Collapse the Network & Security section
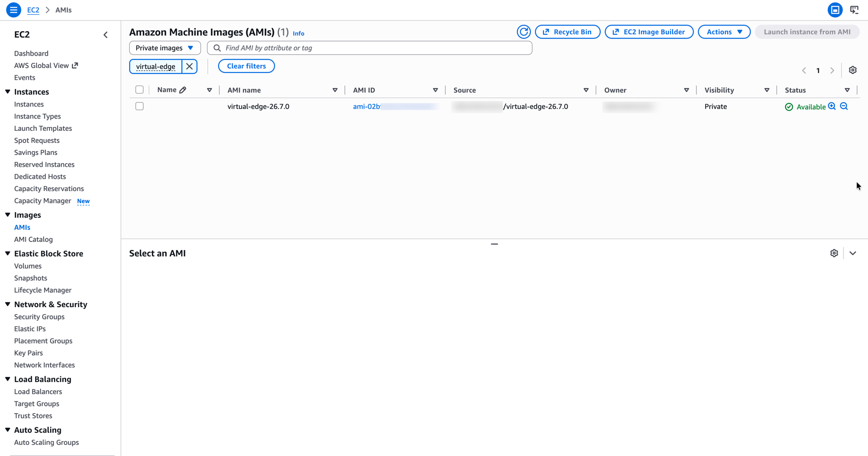The height and width of the screenshot is (456, 868). (8, 305)
